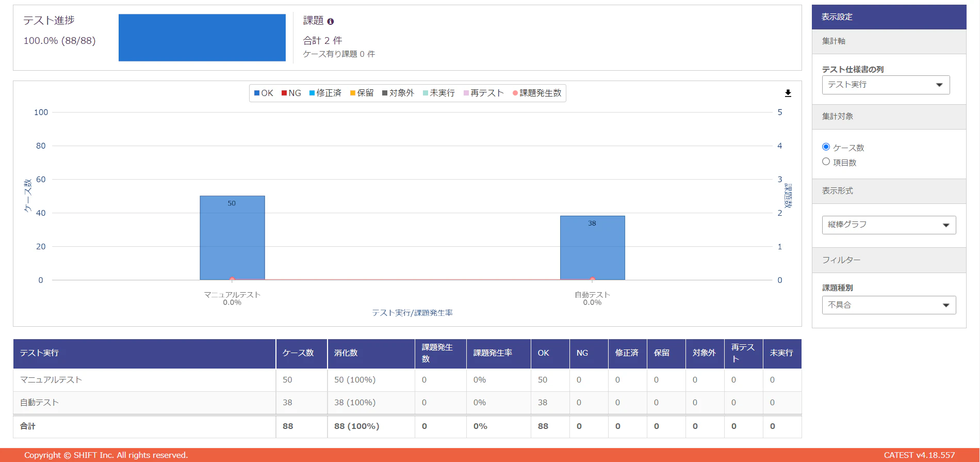Click the マニュアルテスト bar in the chart
980x462 pixels.
232,238
